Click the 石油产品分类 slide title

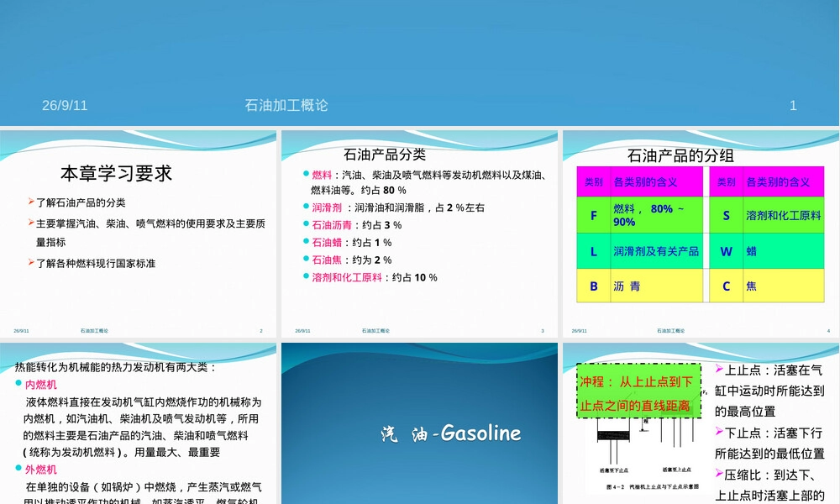pyautogui.click(x=385, y=155)
